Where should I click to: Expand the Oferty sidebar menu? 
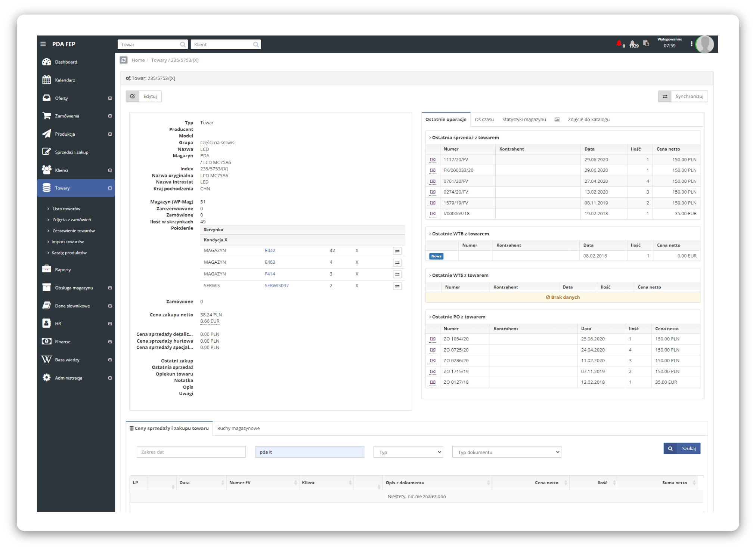[x=110, y=98]
